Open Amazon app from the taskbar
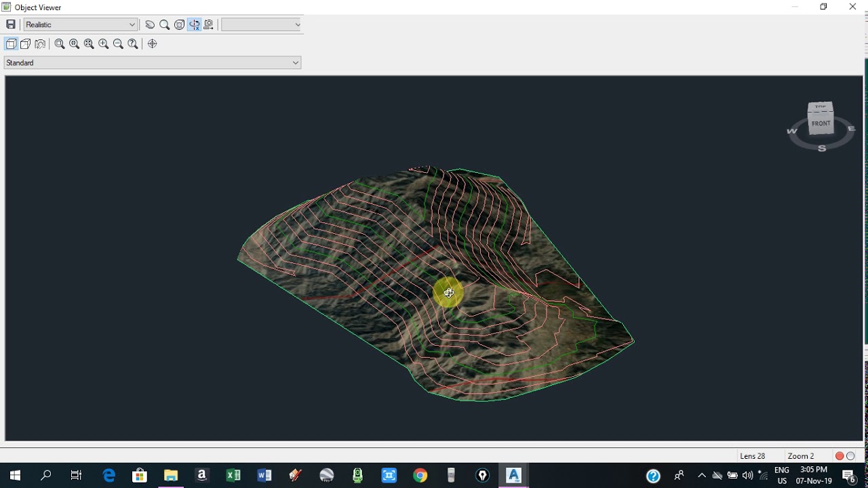Image resolution: width=868 pixels, height=488 pixels. tap(202, 476)
